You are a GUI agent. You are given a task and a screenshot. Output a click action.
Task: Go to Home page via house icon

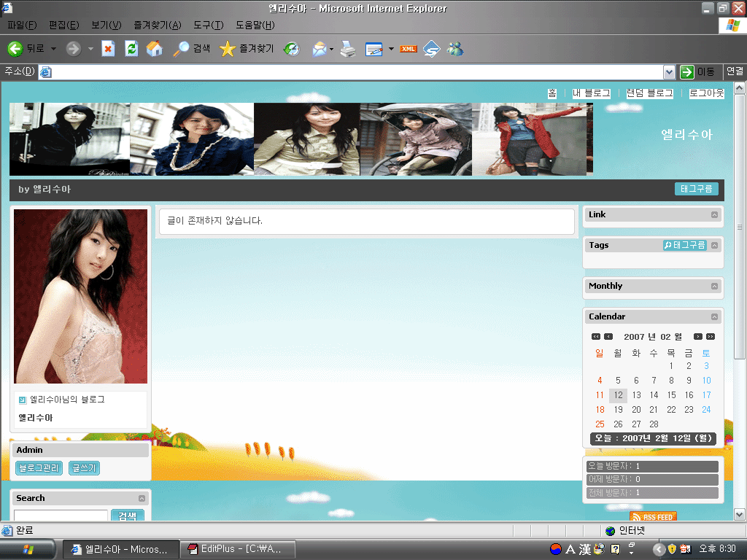(x=154, y=49)
